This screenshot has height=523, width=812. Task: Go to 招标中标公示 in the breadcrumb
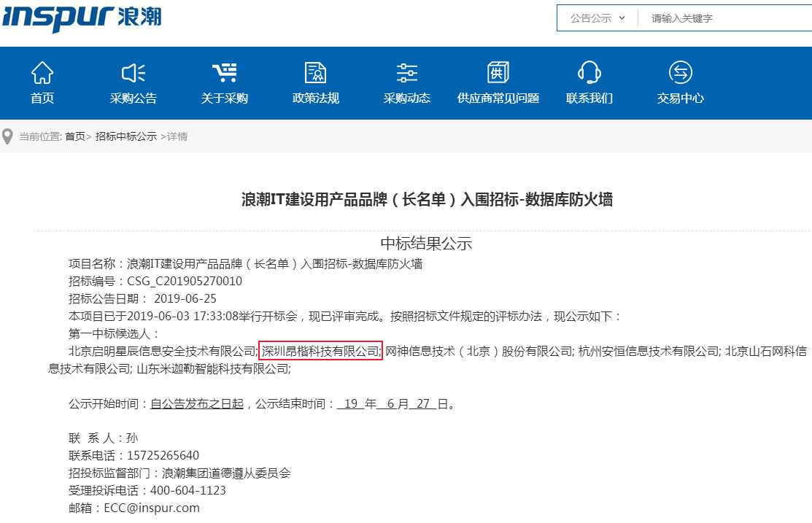click(x=125, y=136)
